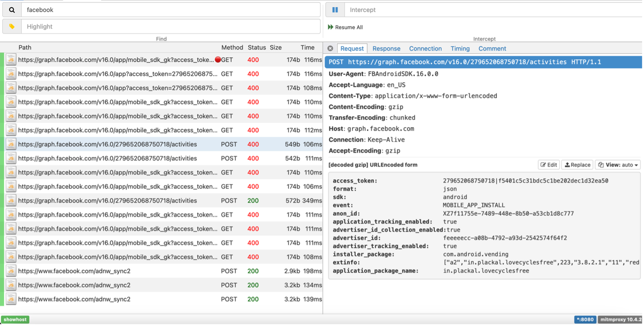This screenshot has height=325, width=644.
Task: Click the intercept pause icon
Action: (x=335, y=10)
